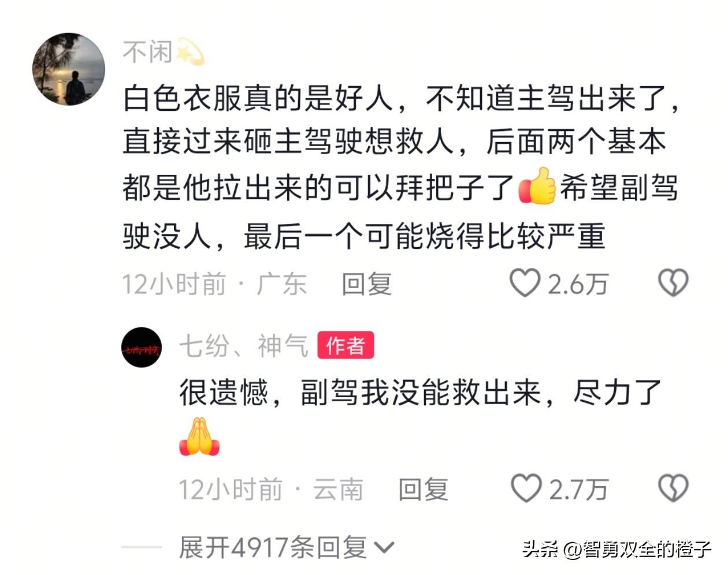Open 七纷、神气 round black avatar

pyautogui.click(x=142, y=348)
